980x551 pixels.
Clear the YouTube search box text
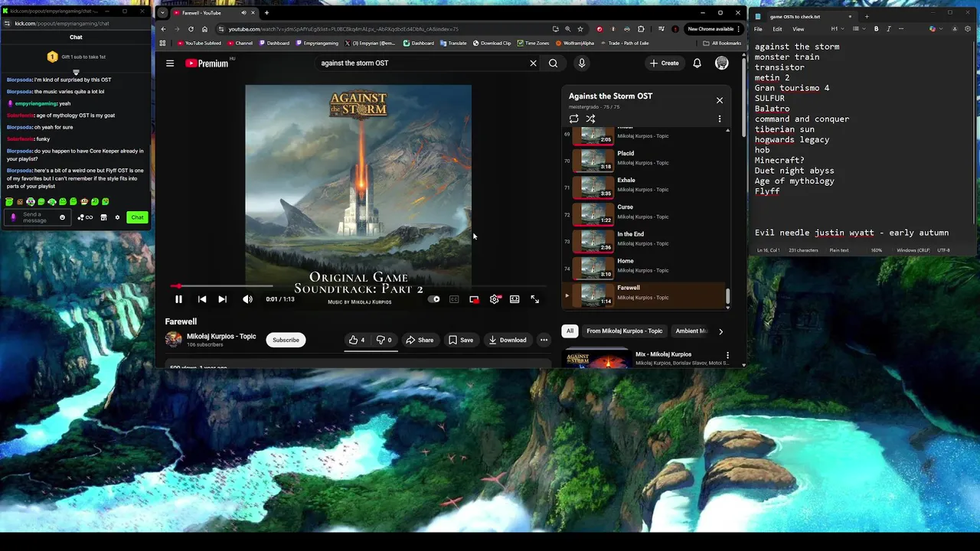[x=533, y=63]
